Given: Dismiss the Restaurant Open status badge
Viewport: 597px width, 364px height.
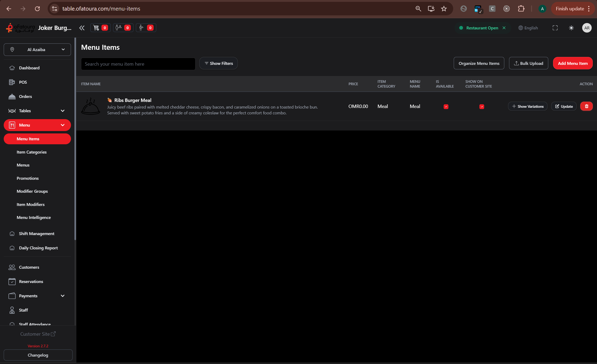Looking at the screenshot, I should pyautogui.click(x=504, y=28).
